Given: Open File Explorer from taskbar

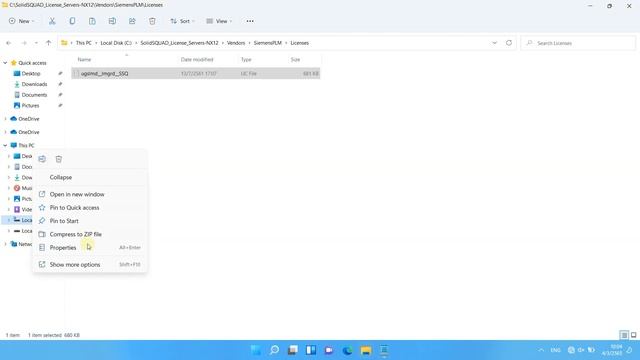Looking at the screenshot, I should [366, 350].
